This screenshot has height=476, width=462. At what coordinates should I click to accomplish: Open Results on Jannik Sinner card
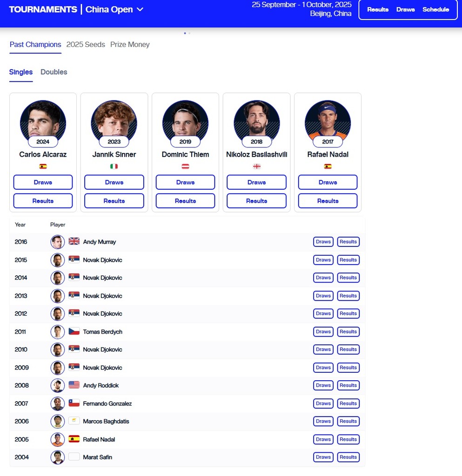(114, 201)
